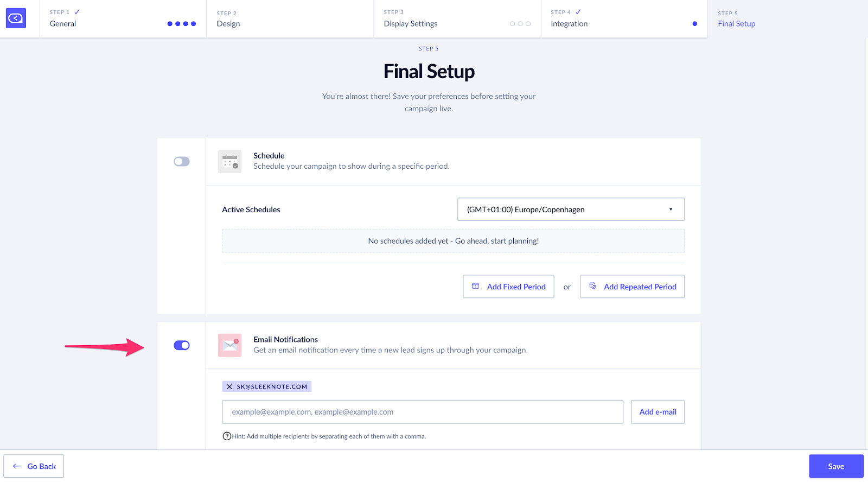Remove the sk@sleeknote.com recipient tag
The height and width of the screenshot is (482, 868).
[x=229, y=387]
